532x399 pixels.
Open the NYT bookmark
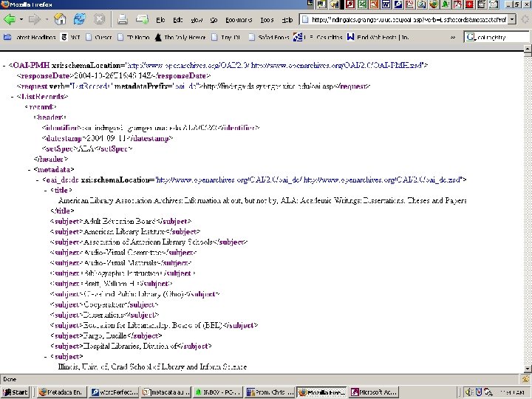point(71,38)
